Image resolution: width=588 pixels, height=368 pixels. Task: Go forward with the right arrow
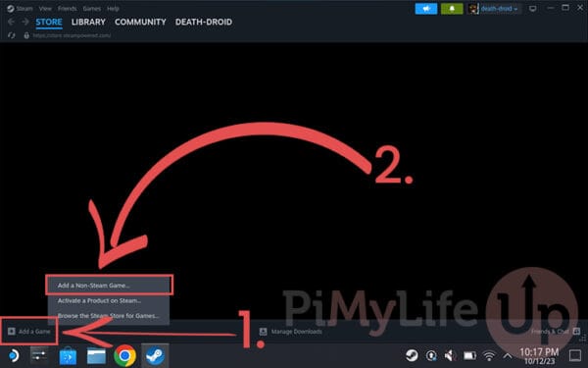[x=25, y=22]
